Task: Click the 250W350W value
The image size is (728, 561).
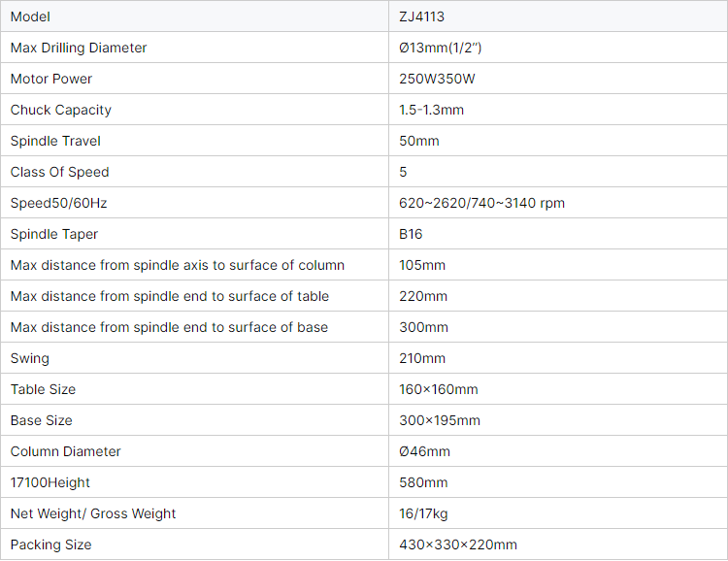Action: pyautogui.click(x=437, y=79)
